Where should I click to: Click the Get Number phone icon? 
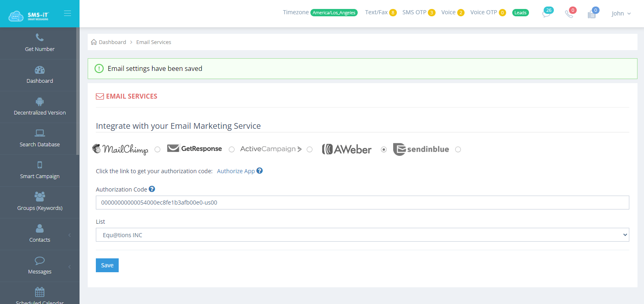[x=40, y=37]
